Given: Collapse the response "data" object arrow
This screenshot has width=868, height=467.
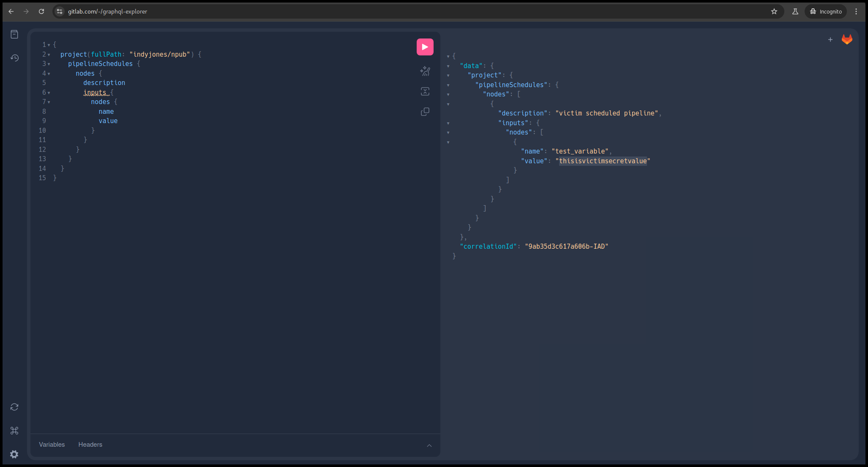Looking at the screenshot, I should (x=448, y=66).
